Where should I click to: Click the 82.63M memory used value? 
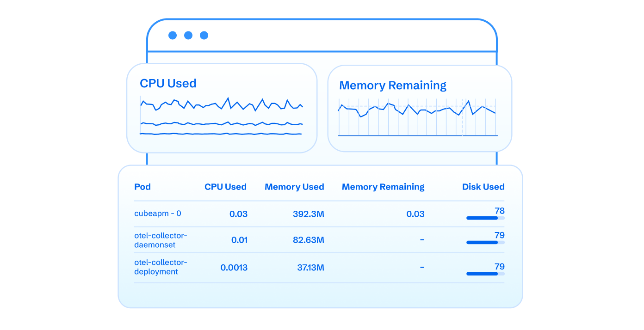point(308,240)
